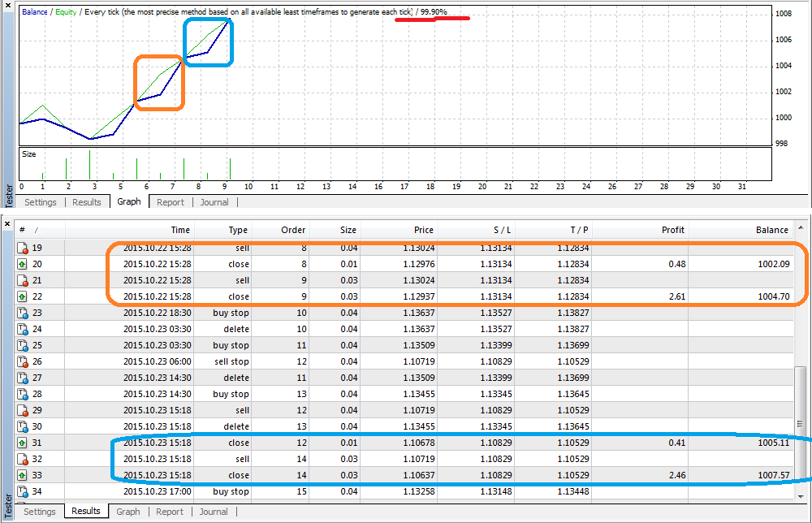The height and width of the screenshot is (523, 812).
Task: Click the close order icon in row 33
Action: [24, 475]
